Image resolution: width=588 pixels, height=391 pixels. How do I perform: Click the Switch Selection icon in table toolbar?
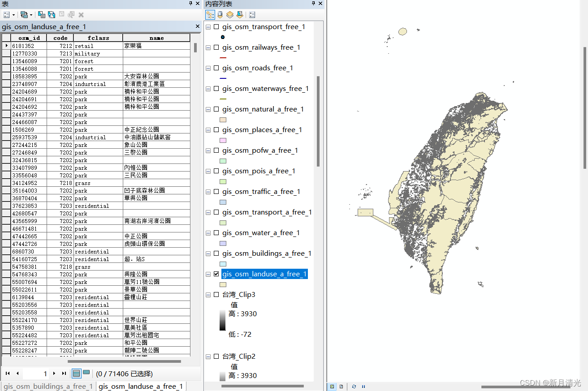(52, 15)
